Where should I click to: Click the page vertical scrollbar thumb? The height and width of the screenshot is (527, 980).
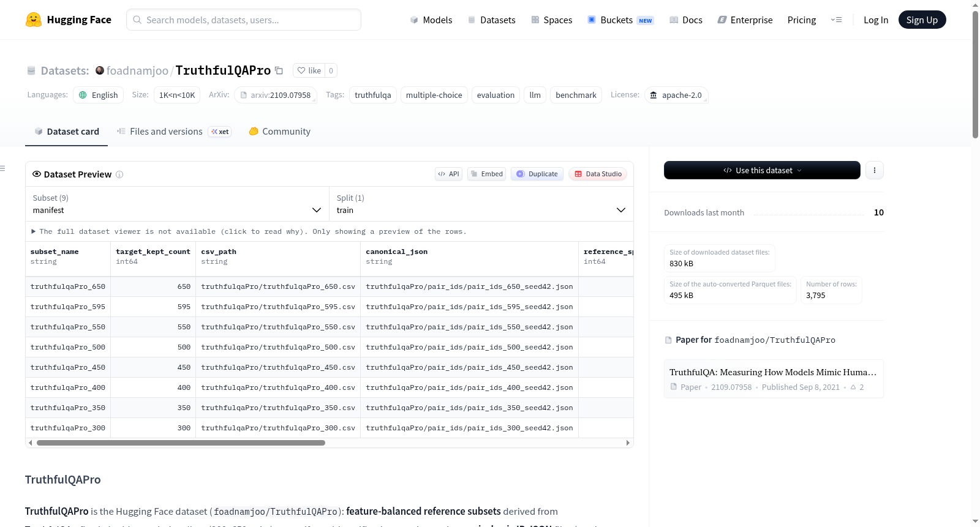coord(975,73)
